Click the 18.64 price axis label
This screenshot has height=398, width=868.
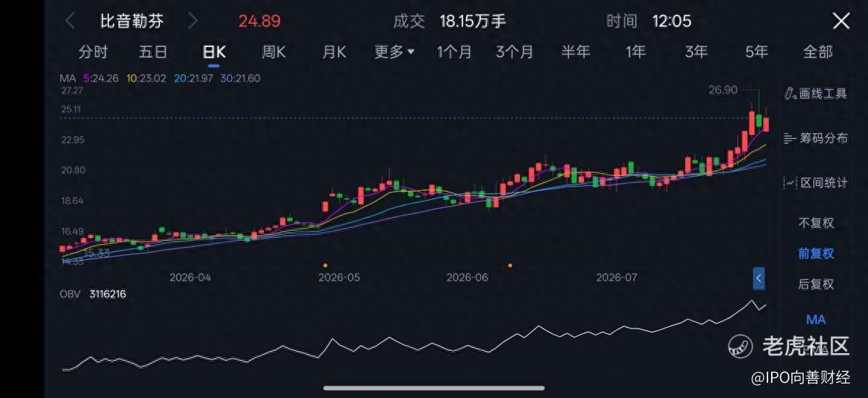tap(72, 200)
